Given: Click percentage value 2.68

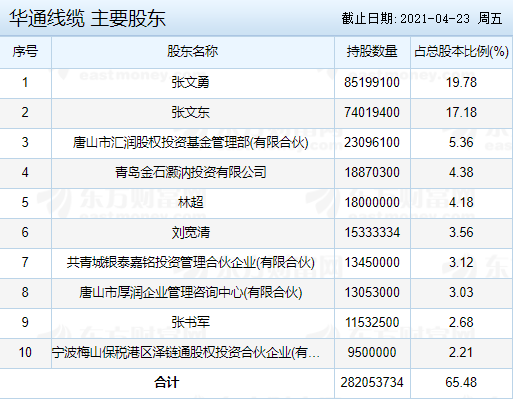Looking at the screenshot, I should point(461,322).
